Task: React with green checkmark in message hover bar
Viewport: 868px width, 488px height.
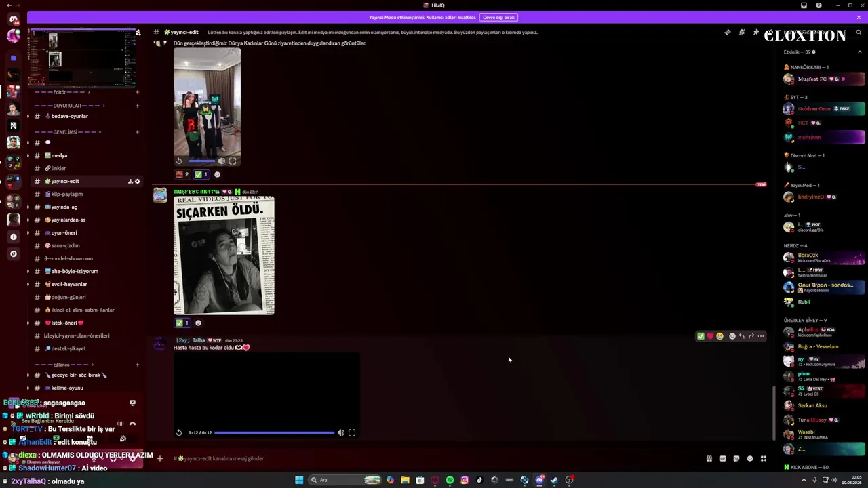Action: [701, 336]
